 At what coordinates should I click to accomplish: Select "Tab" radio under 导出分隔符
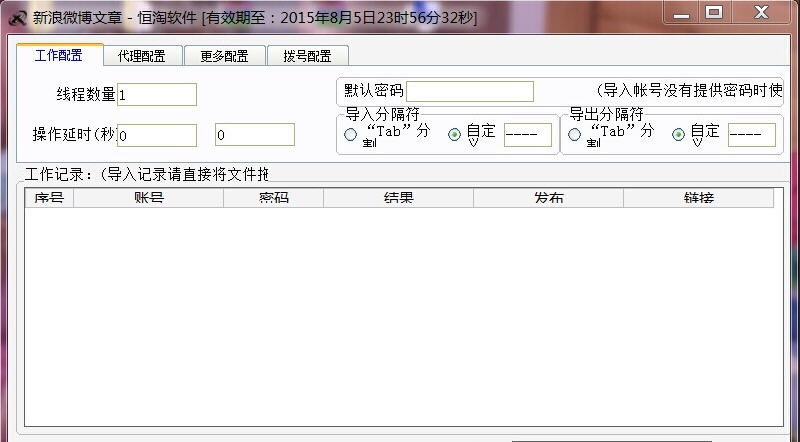[x=574, y=135]
